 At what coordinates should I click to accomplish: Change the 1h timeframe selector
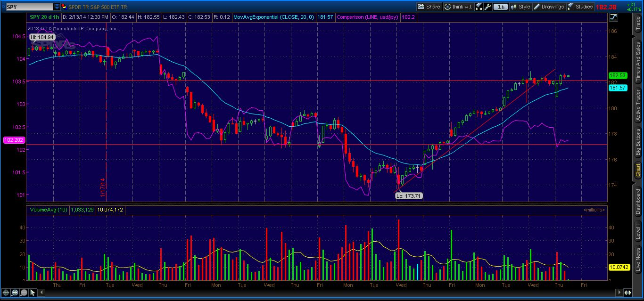[x=501, y=7]
